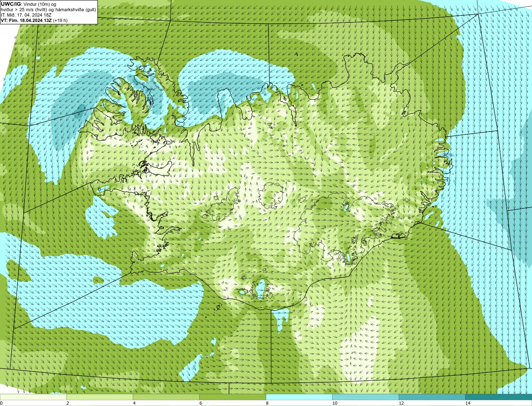
Task: Click the "hviður > 25 m/s (hvítt)" text line
Action: pyautogui.click(x=25, y=9)
